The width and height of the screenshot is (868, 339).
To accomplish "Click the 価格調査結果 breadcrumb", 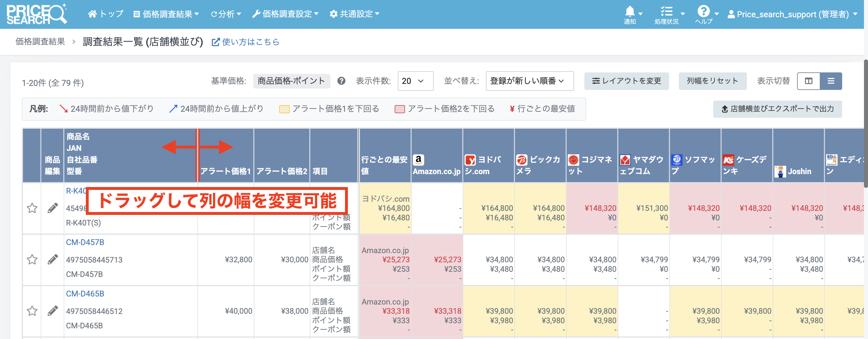I will pos(40,41).
